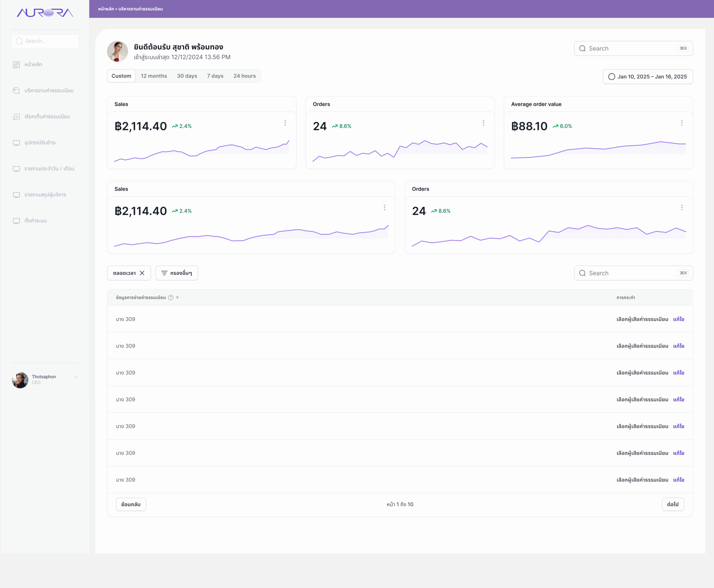Click the เรียกเก็บค่าธรรมเนียม sidebar icon
Image resolution: width=714 pixels, height=588 pixels.
pos(16,117)
